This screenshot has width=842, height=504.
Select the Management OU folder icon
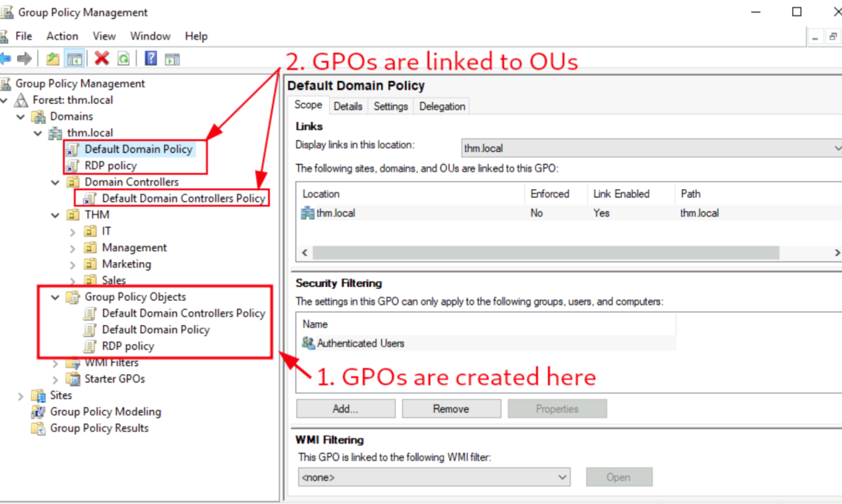90,247
